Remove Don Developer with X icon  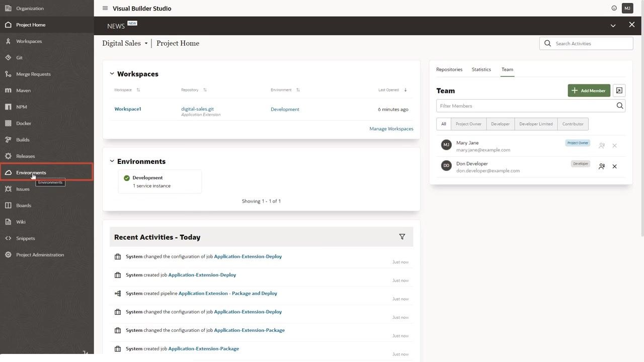click(x=614, y=166)
